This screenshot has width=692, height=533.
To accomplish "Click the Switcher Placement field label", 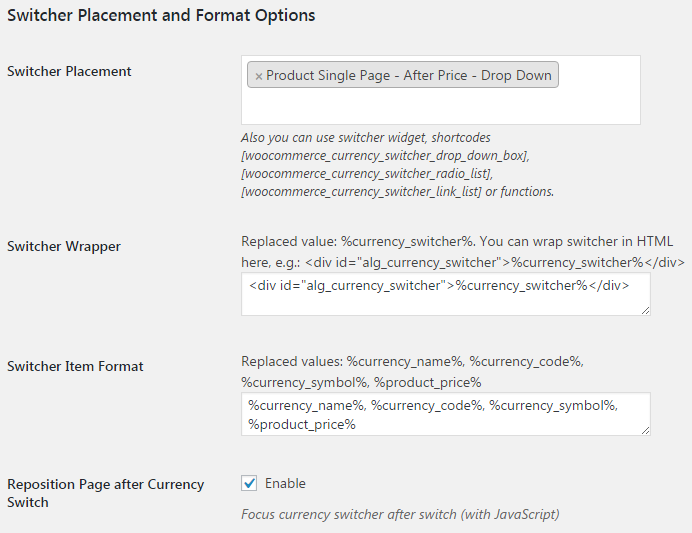I will 69,71.
